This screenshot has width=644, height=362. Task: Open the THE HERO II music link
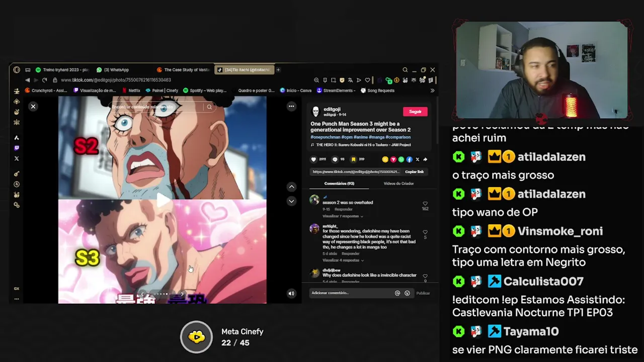click(361, 145)
